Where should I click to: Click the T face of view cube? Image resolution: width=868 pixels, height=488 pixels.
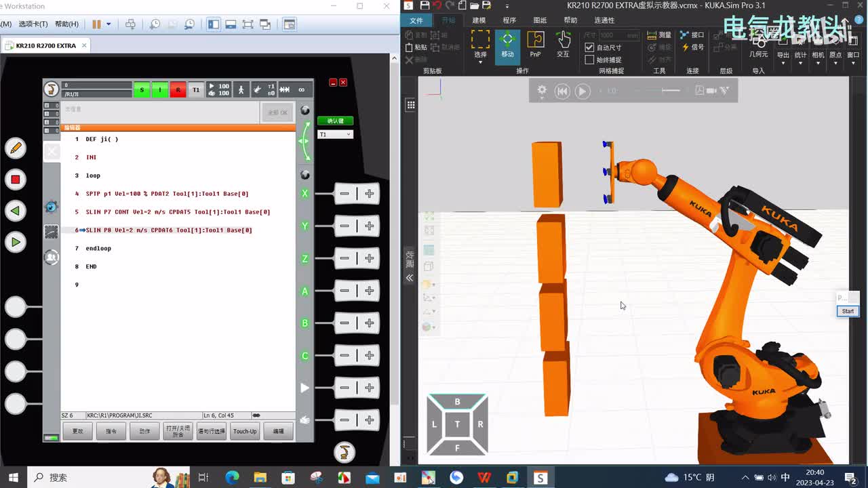pyautogui.click(x=457, y=424)
